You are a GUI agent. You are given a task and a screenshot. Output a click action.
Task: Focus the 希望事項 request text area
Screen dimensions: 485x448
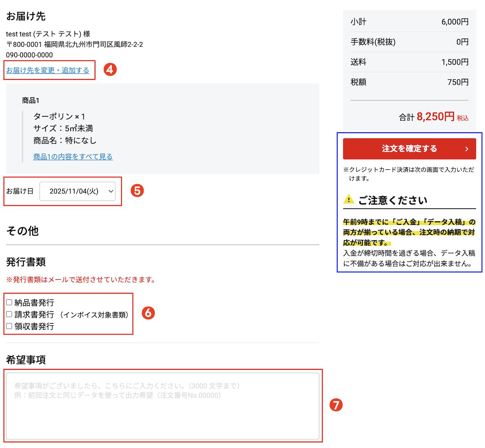163,406
